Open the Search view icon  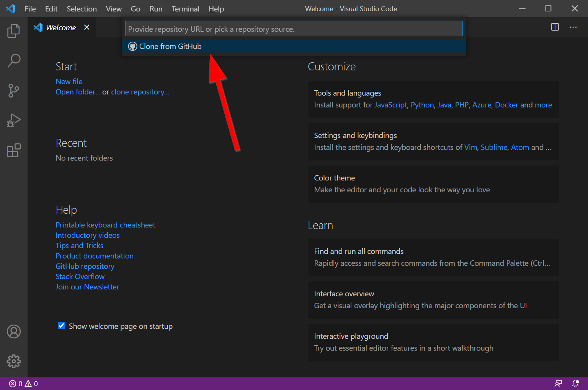(14, 60)
